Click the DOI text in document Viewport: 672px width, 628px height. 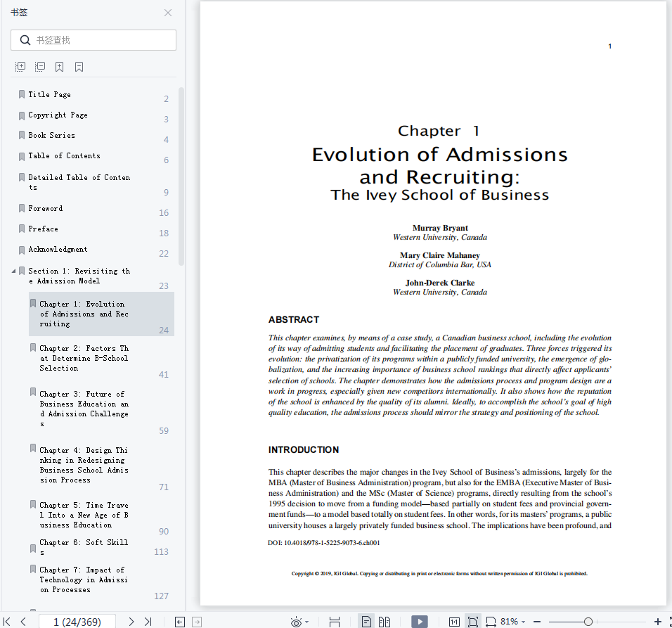click(324, 543)
